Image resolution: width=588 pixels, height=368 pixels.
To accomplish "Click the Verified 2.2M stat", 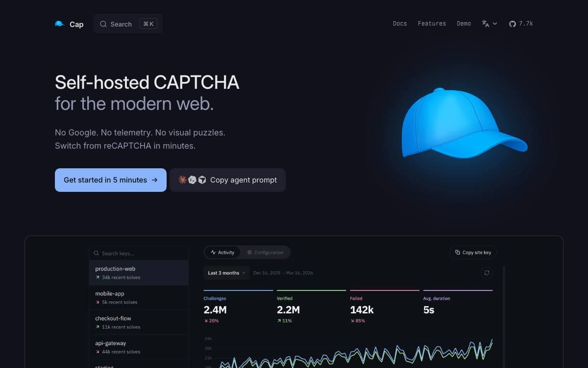I will pyautogui.click(x=311, y=307).
